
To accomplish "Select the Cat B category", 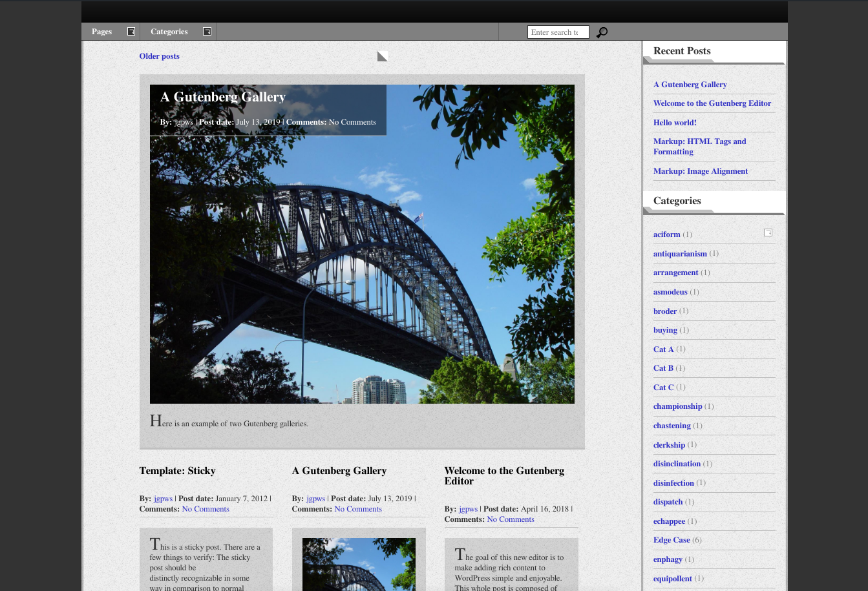I will click(663, 368).
